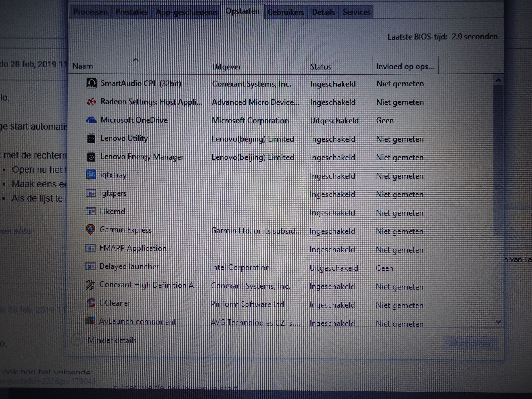Click Microsoft Corporation publisher cell

250,120
